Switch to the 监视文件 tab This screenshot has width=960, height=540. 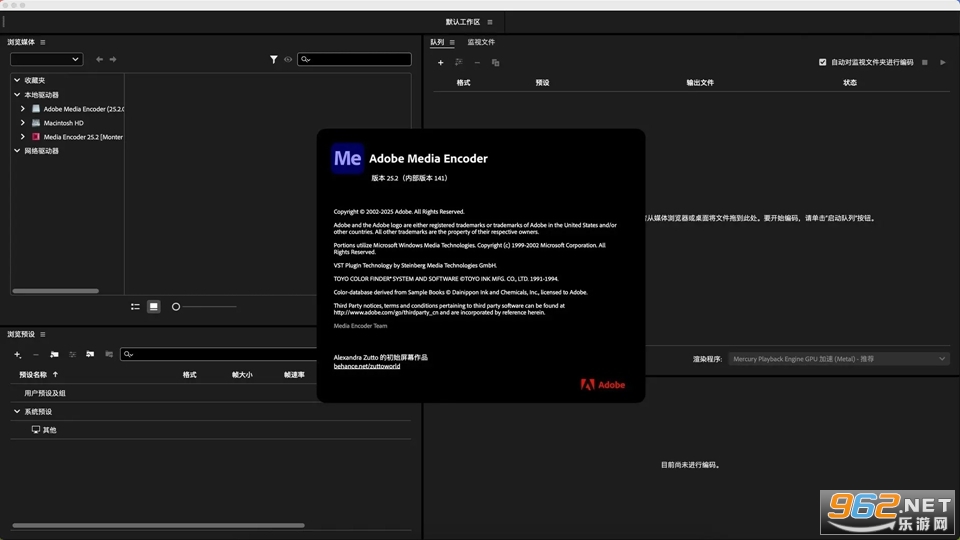(x=481, y=42)
